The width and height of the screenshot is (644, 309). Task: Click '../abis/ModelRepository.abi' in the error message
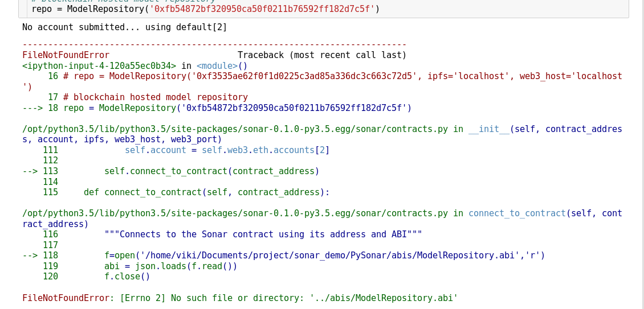coord(384,298)
